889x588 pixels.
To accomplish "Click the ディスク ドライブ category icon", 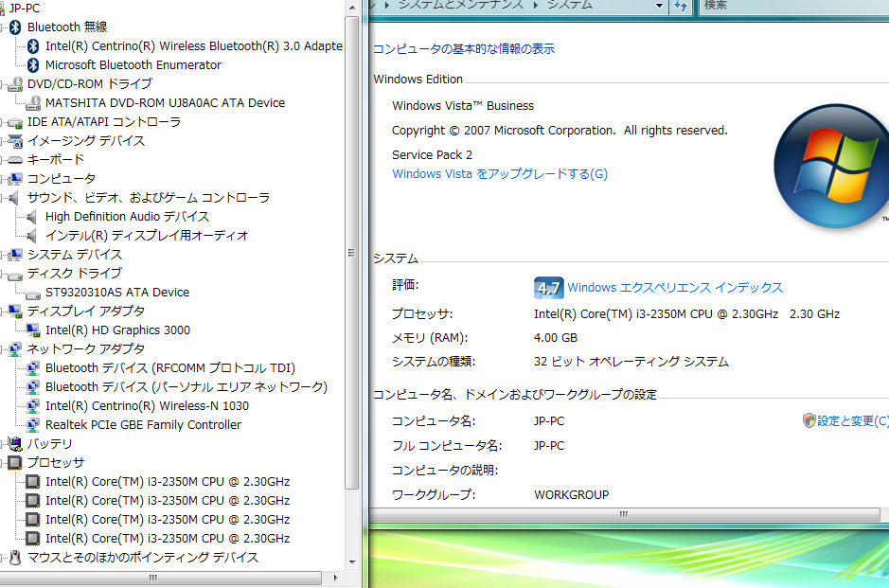I will [15, 275].
